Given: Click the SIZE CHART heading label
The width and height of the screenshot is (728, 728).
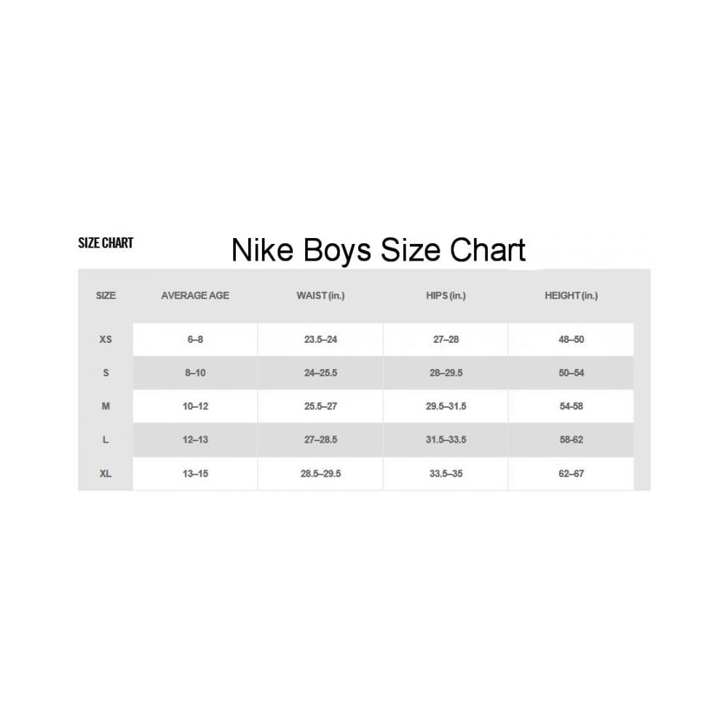Looking at the screenshot, I should [106, 243].
